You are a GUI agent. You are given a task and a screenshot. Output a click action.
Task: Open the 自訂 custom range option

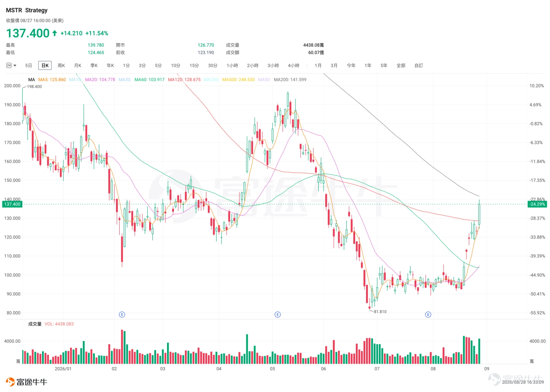point(419,65)
